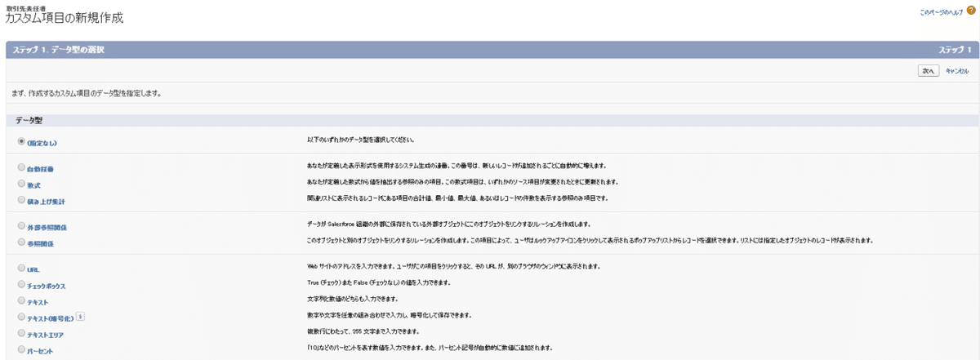
Task: Click the 自動採番 description about system-generated numbers
Action: [x=456, y=165]
